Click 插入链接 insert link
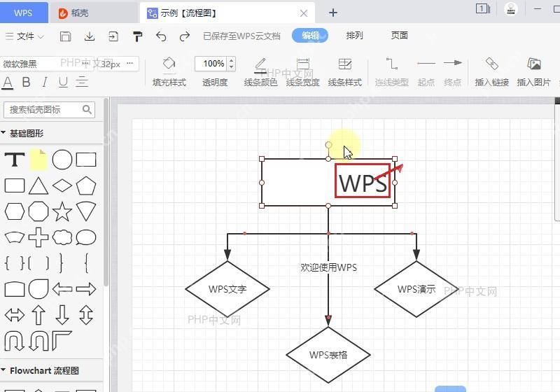 click(492, 72)
